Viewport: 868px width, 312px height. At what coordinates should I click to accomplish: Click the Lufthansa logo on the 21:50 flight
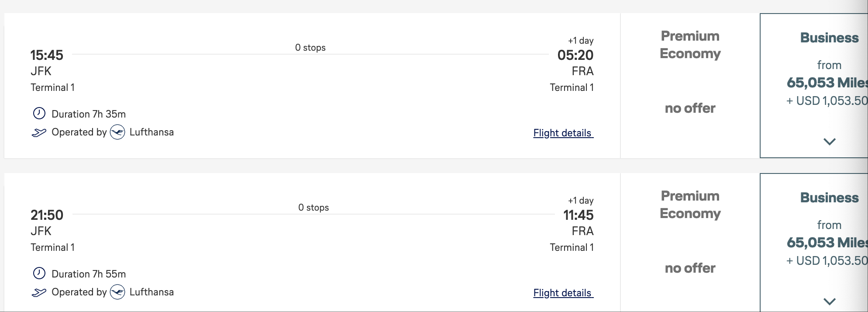117,292
